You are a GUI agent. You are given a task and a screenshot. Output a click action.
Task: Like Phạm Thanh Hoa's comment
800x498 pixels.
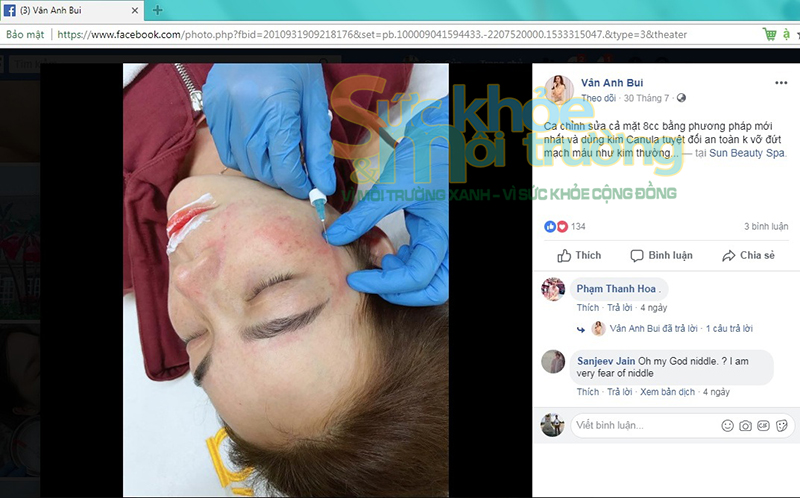588,308
